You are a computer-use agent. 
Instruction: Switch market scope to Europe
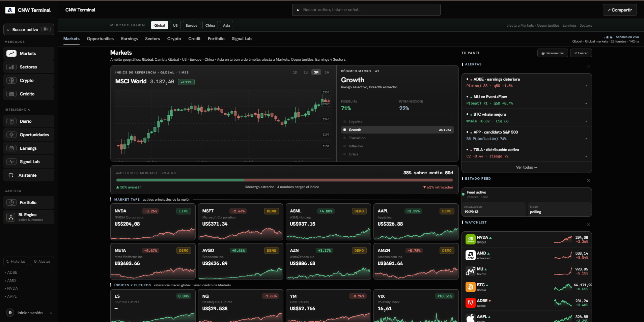pos(191,25)
